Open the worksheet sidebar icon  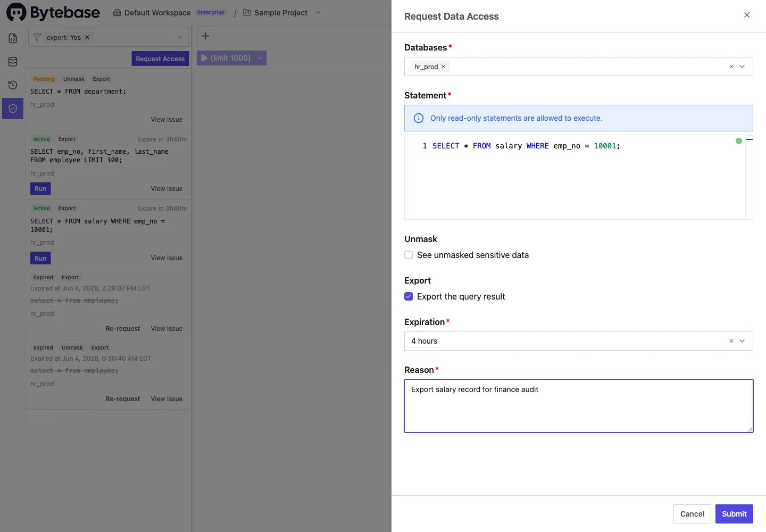point(13,38)
